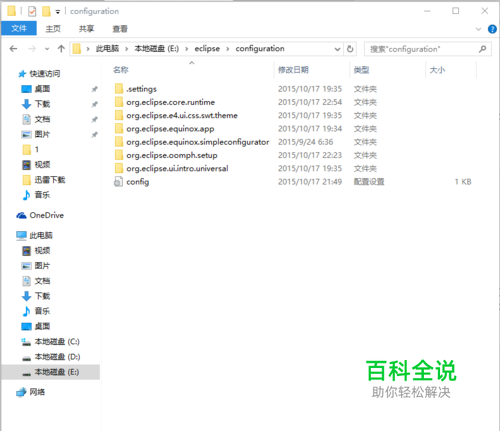
Task: Click the New Folder quick access icon
Action: tap(46, 11)
